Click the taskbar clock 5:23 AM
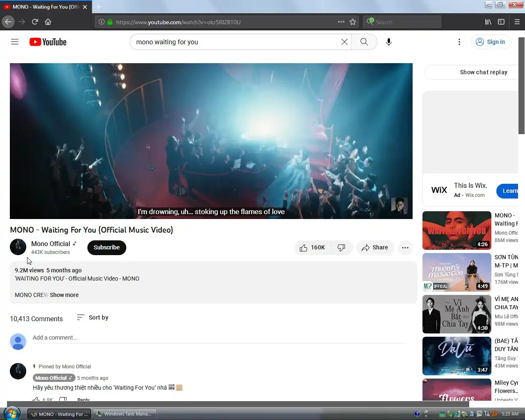This screenshot has width=525, height=420. tap(510, 414)
